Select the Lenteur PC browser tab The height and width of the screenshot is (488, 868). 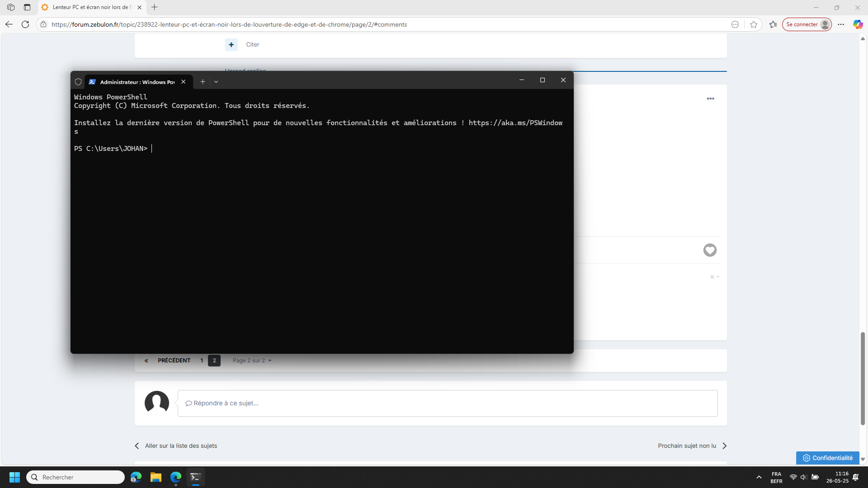point(90,7)
